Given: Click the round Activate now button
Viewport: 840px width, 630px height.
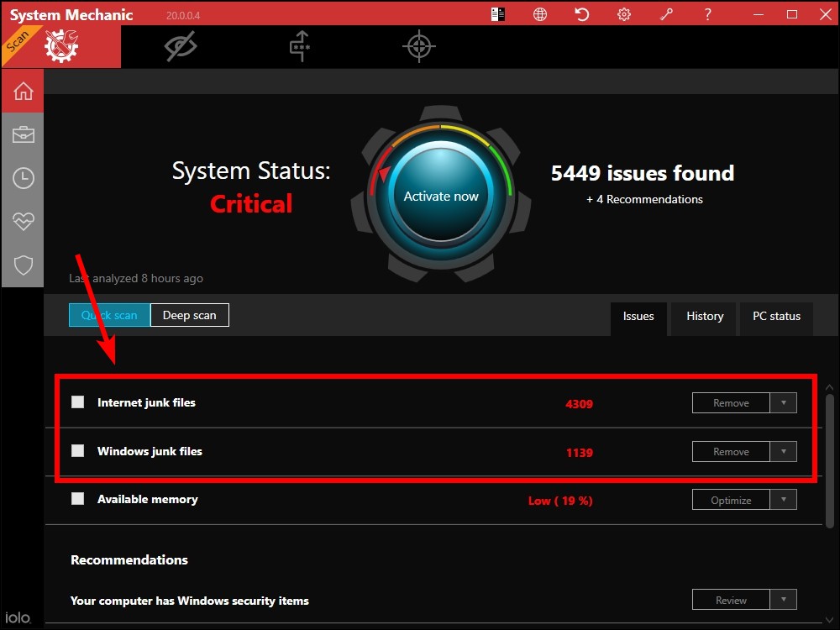Looking at the screenshot, I should point(441,196).
